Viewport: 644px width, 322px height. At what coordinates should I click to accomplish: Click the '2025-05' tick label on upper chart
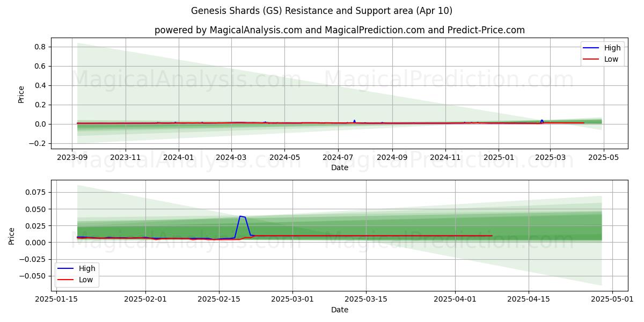(x=603, y=157)
